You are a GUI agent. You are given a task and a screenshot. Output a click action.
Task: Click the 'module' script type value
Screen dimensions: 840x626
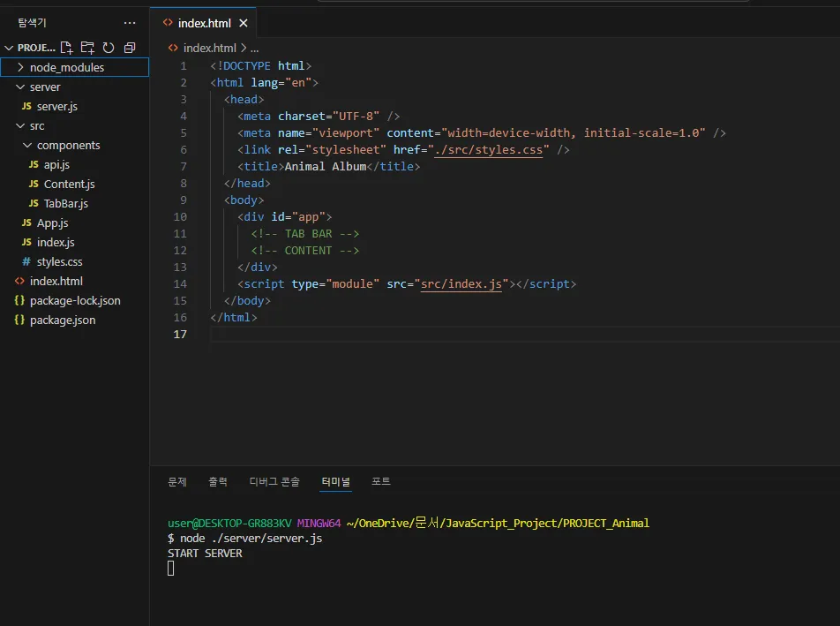pyautogui.click(x=353, y=283)
